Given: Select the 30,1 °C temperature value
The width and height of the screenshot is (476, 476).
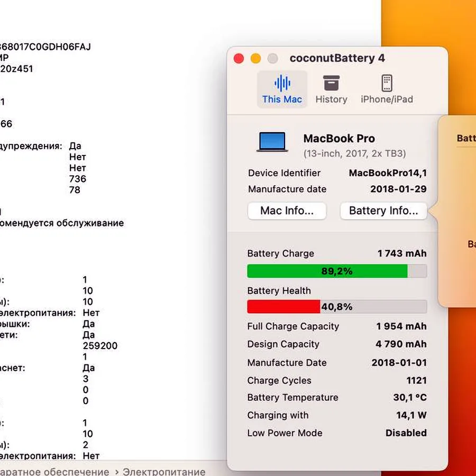Looking at the screenshot, I should (x=410, y=397).
